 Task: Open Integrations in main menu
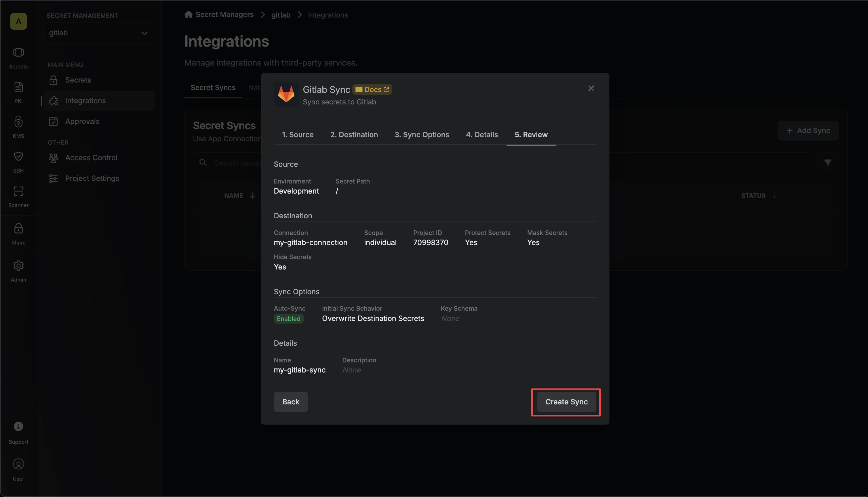click(99, 101)
